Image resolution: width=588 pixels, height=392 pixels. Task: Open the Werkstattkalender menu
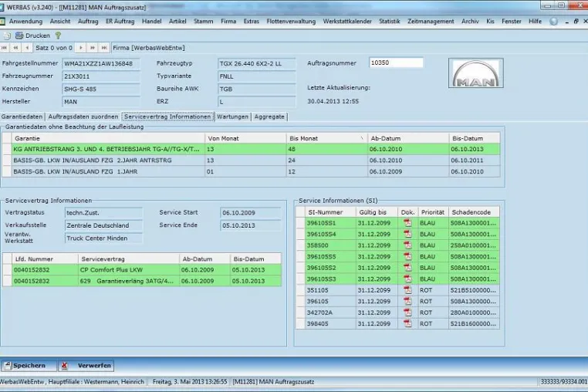coord(347,22)
